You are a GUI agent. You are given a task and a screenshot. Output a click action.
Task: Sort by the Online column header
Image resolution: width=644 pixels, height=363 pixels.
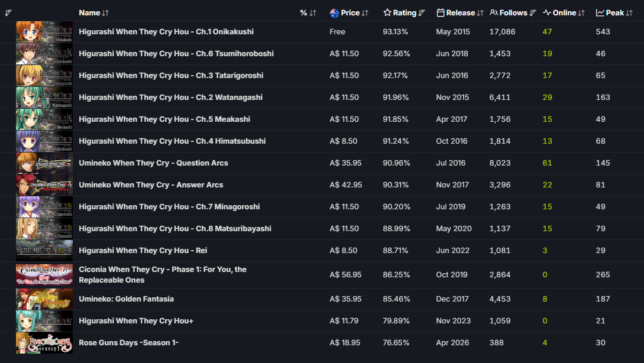(x=564, y=13)
